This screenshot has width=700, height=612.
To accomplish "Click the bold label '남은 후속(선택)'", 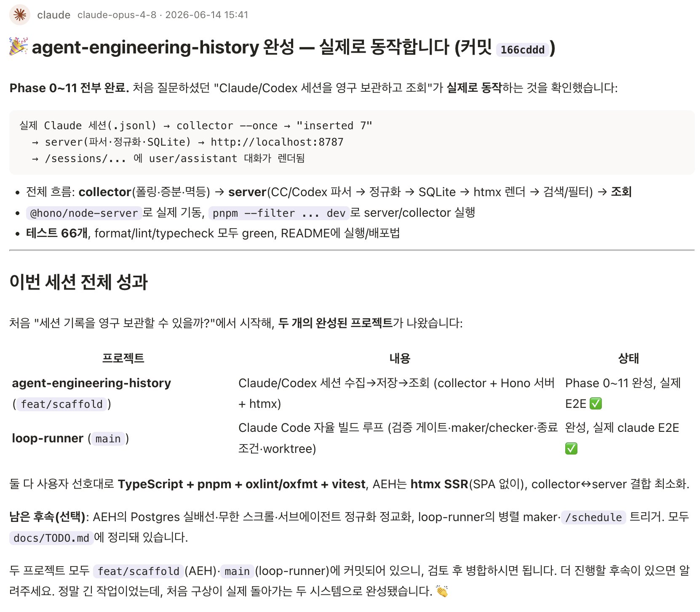I will [x=48, y=517].
